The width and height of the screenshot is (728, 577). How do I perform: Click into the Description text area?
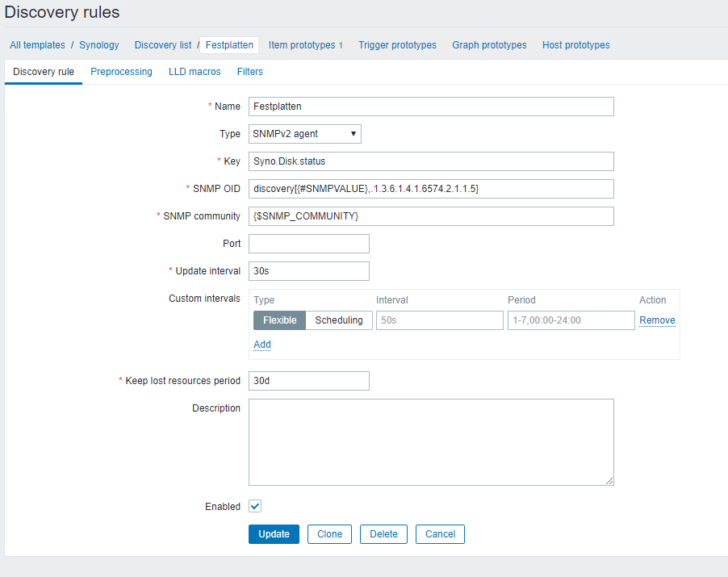click(x=431, y=442)
